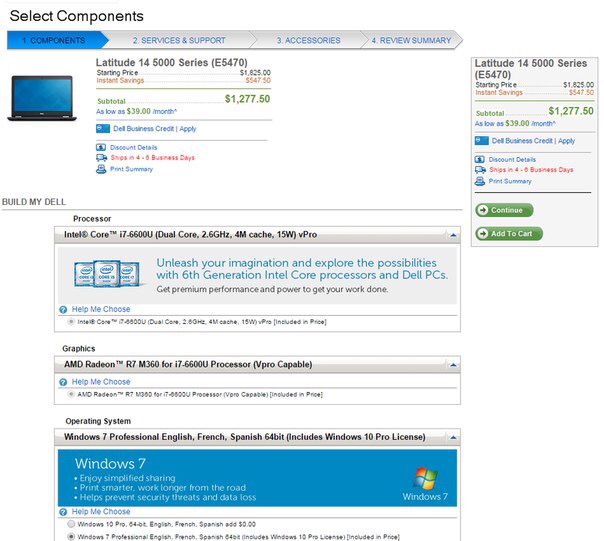The height and width of the screenshot is (541, 604).
Task: Open Help Me Choose link under Operating System
Action: (101, 511)
